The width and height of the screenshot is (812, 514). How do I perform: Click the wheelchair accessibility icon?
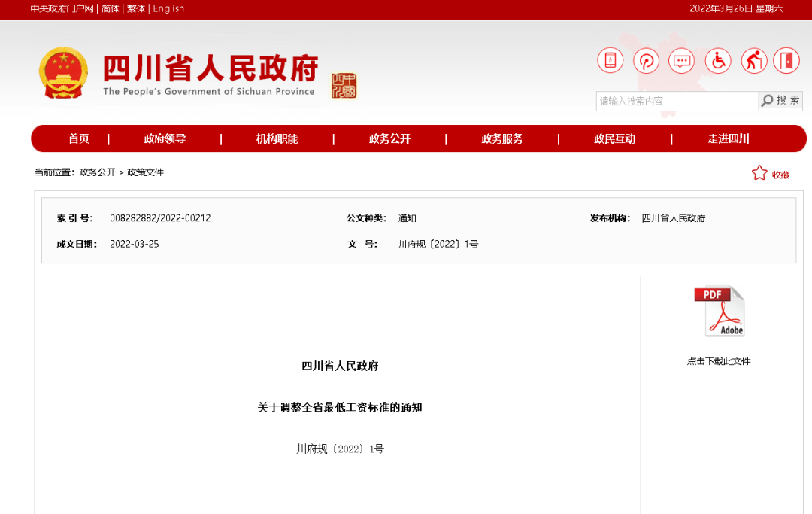click(x=718, y=60)
